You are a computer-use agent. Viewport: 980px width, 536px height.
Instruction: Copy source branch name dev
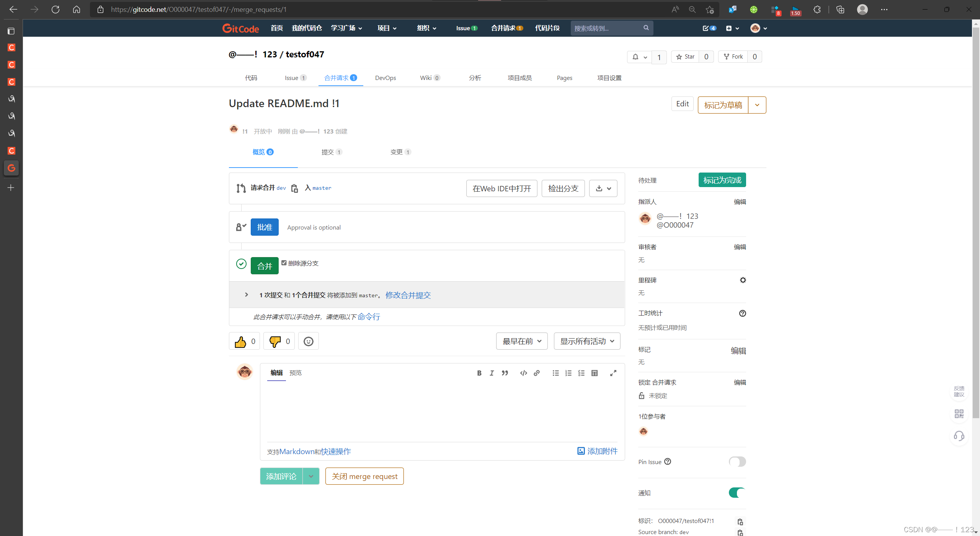click(294, 188)
